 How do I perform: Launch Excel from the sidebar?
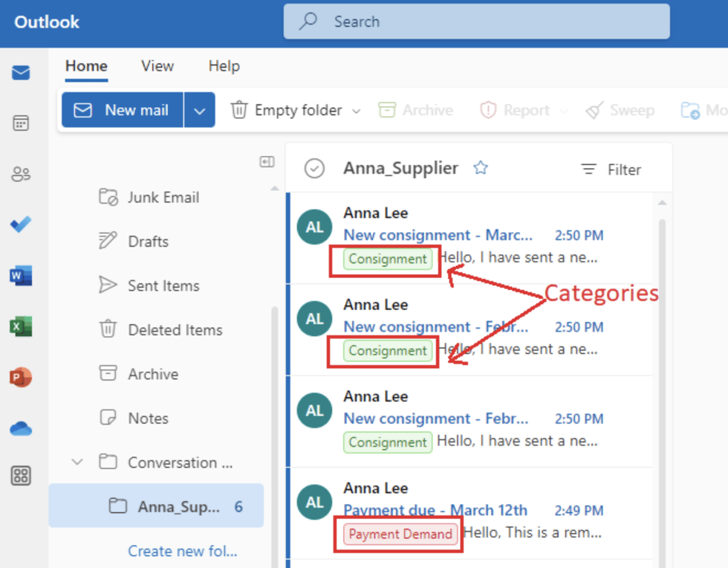[x=20, y=326]
